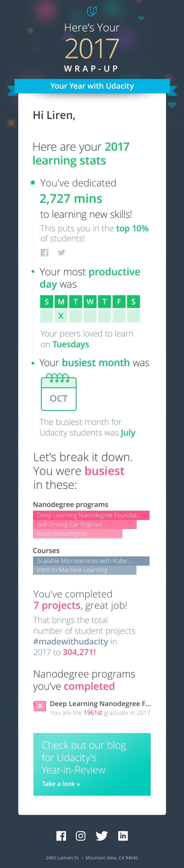Open Udacity Facebook page in footer
Screen dimensions: 184x868
[x=61, y=836]
